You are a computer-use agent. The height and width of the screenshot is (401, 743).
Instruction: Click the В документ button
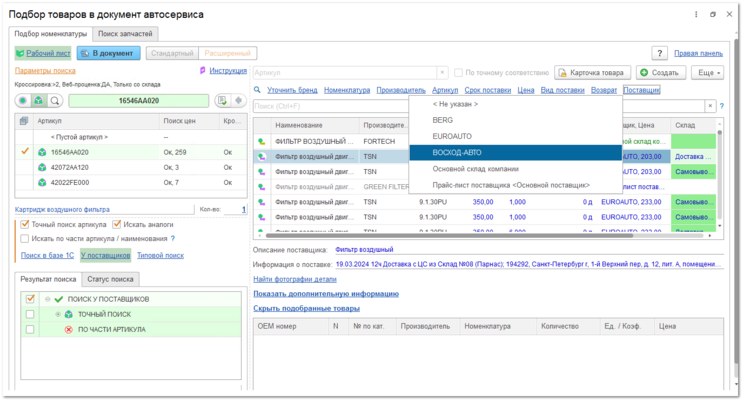109,53
